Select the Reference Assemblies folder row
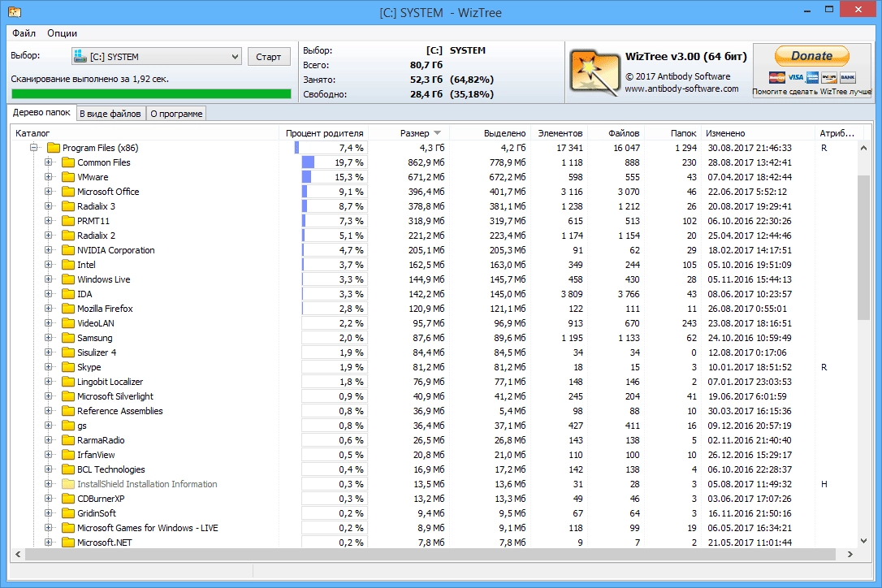Screen dimensions: 882x588 pos(433,411)
